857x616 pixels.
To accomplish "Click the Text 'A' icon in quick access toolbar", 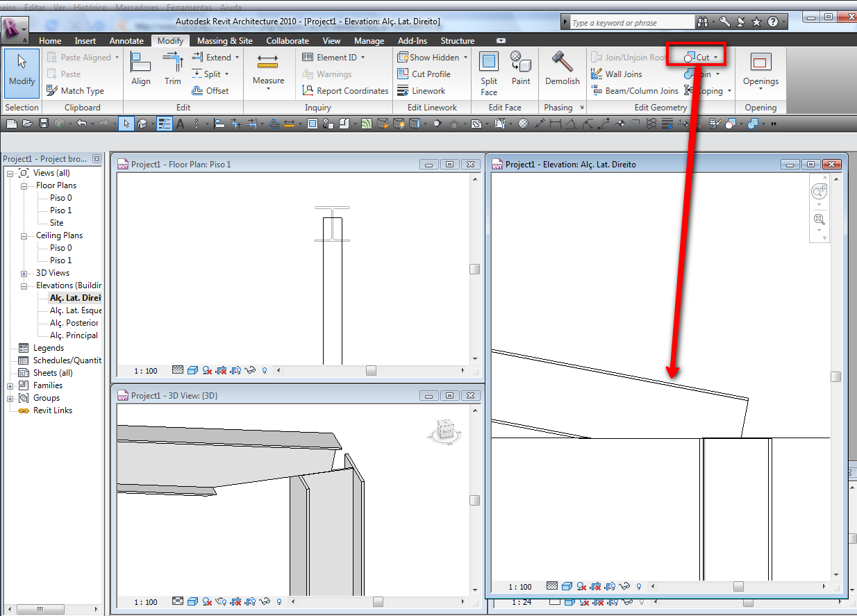I will click(x=180, y=124).
